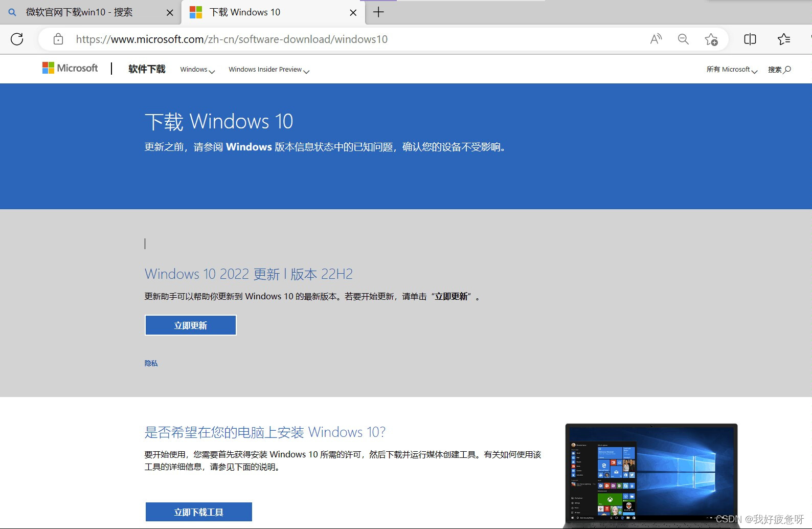The image size is (812, 529).
Task: Open the 软件下载 home link
Action: 147,69
